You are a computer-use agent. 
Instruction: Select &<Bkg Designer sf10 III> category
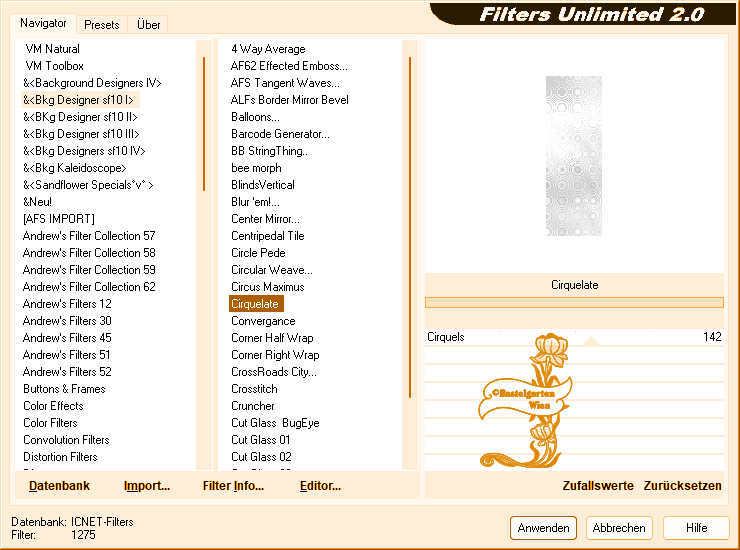81,134
